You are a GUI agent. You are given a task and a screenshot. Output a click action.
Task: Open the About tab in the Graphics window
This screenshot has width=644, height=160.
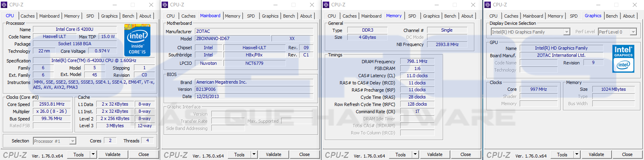(629, 16)
